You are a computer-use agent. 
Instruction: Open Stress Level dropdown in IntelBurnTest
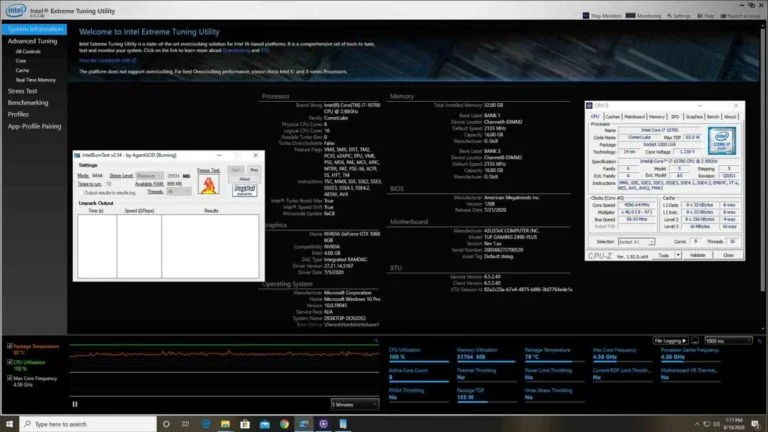(x=149, y=175)
